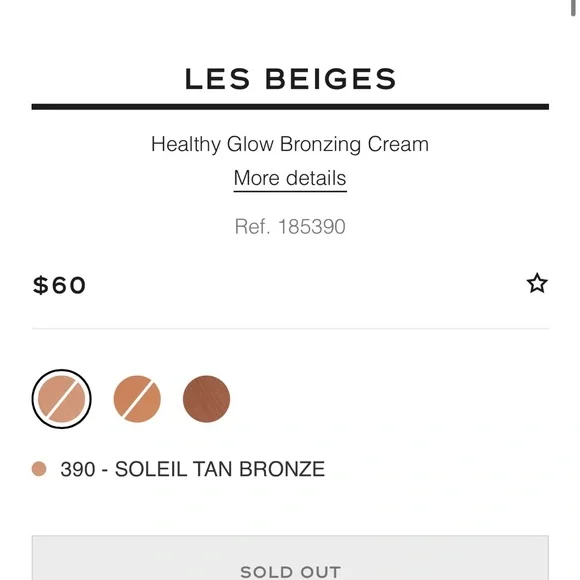
Task: Click the page scrollbar thumb at top right
Action: pyautogui.click(x=572, y=7)
